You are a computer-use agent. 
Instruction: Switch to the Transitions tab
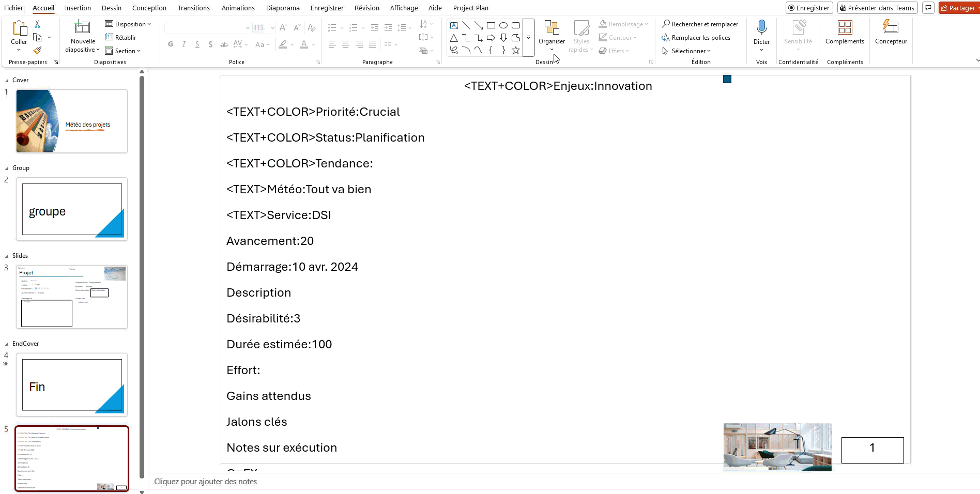[193, 8]
